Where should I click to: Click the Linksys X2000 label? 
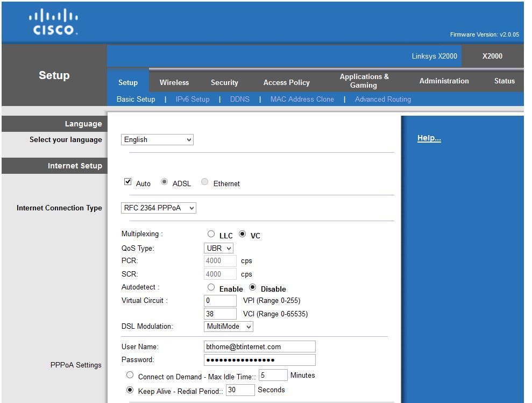[434, 56]
